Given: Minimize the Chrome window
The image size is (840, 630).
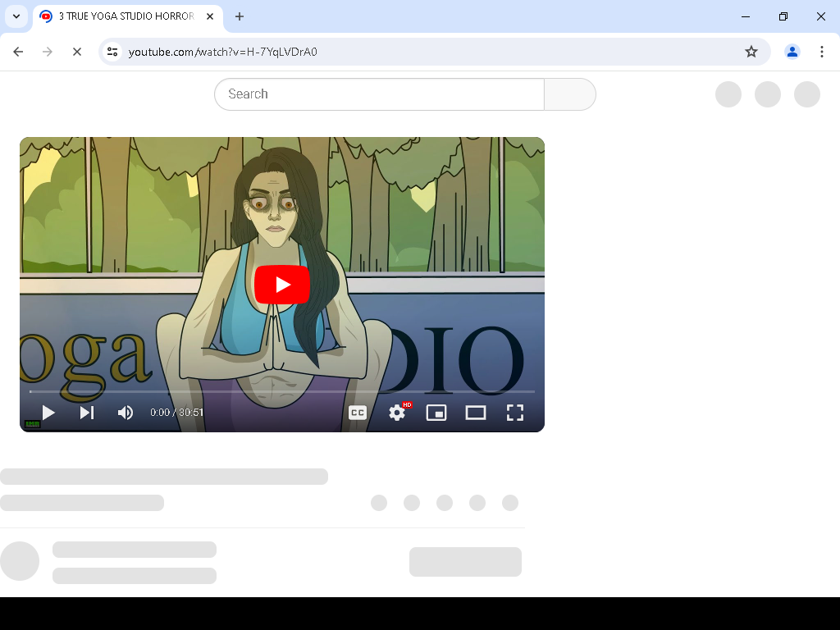Looking at the screenshot, I should coord(745,16).
